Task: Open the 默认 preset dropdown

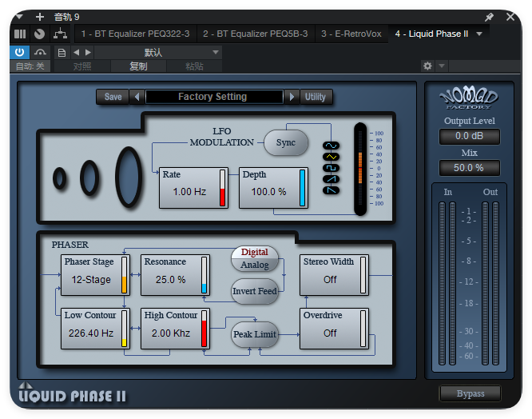Action: click(158, 53)
